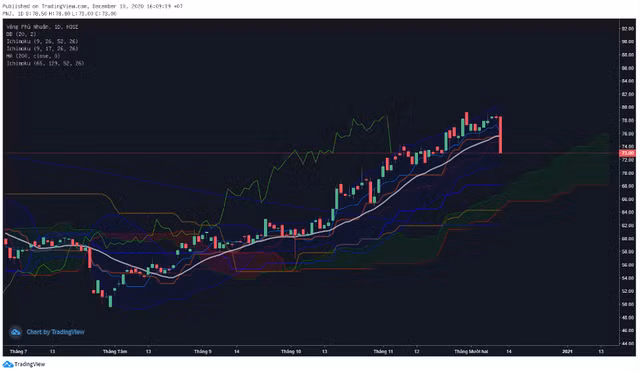This screenshot has height=372, width=640.
Task: Click the PNJ OHLC values line
Action: tap(60, 13)
